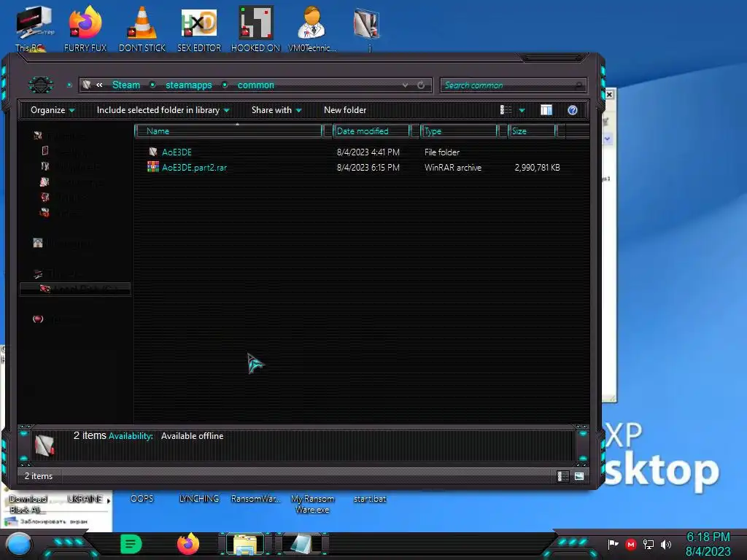Open Action Center flag in system tray
This screenshot has height=560, width=747.
point(613,544)
